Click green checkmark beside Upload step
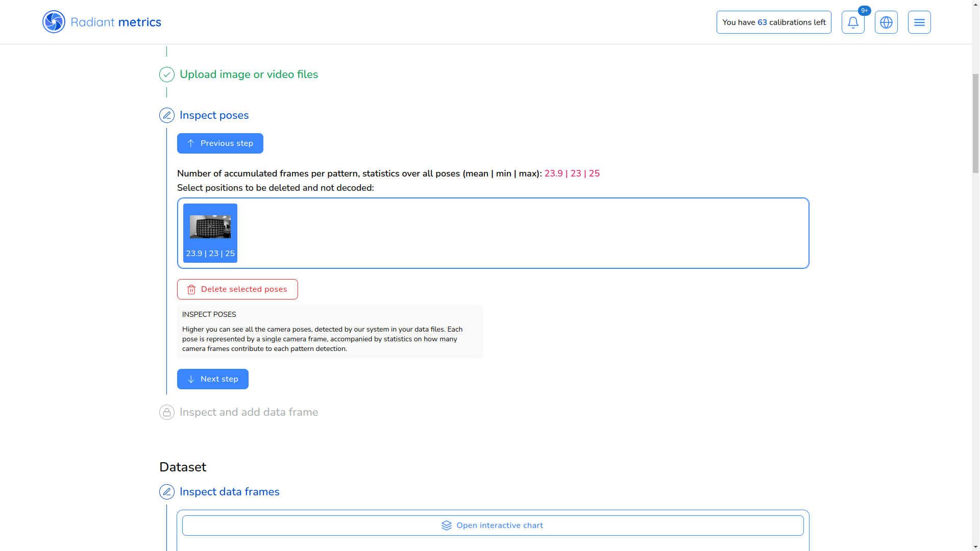This screenshot has width=980, height=551. (x=167, y=74)
